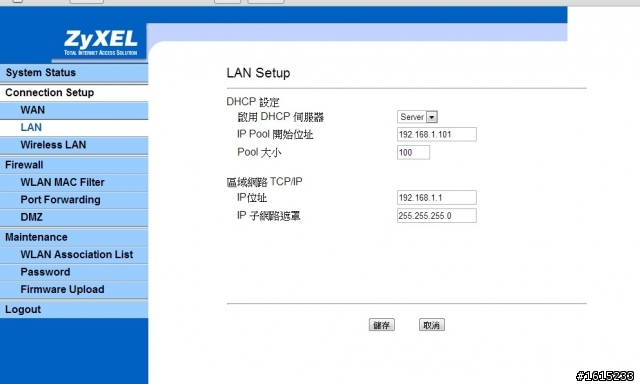
Task: Click the Pool size field
Action: coord(413,153)
